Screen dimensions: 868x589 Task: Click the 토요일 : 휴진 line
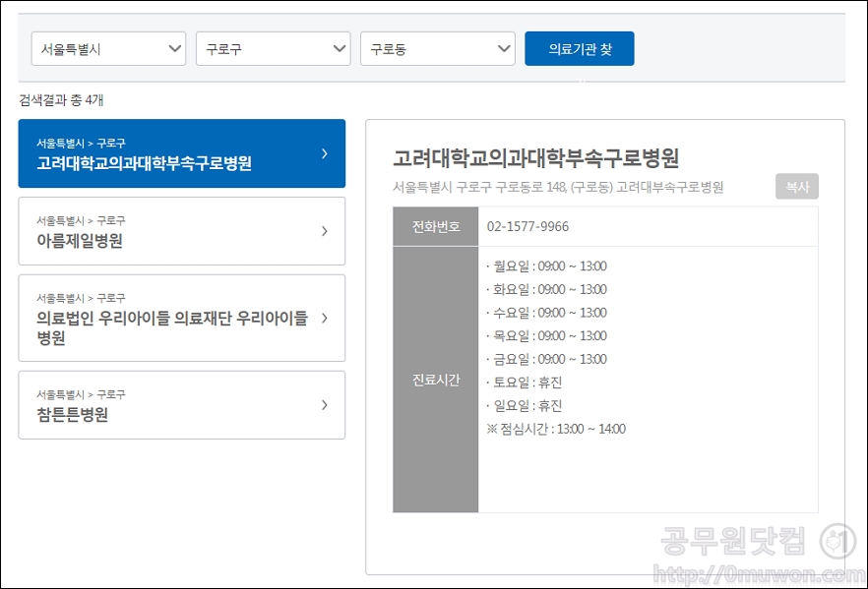(x=525, y=383)
